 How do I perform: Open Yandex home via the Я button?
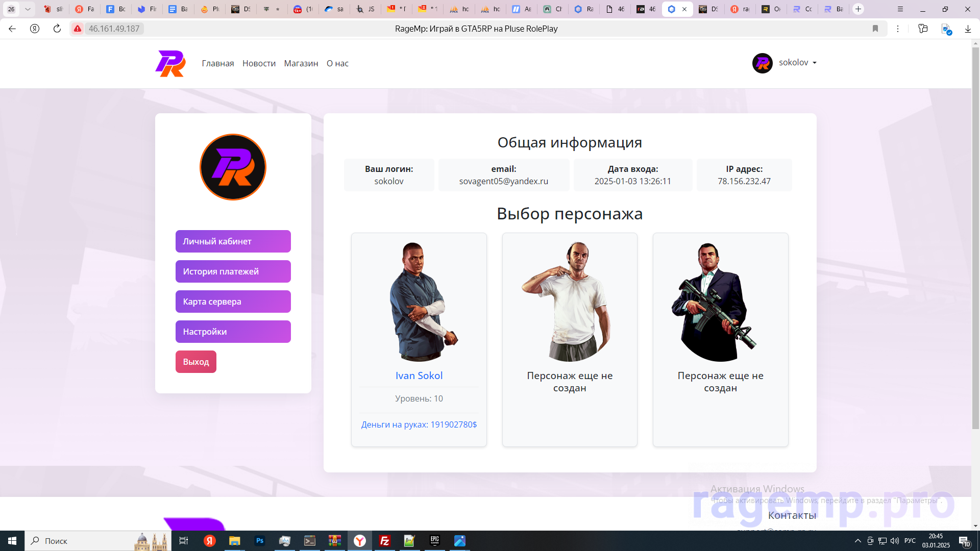click(35, 29)
